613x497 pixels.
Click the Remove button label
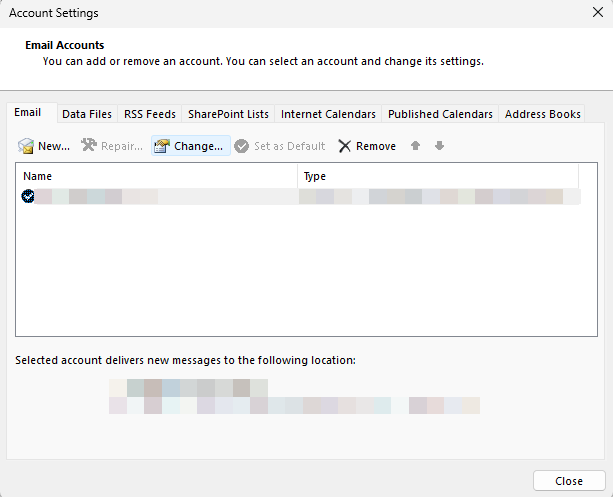click(x=376, y=146)
